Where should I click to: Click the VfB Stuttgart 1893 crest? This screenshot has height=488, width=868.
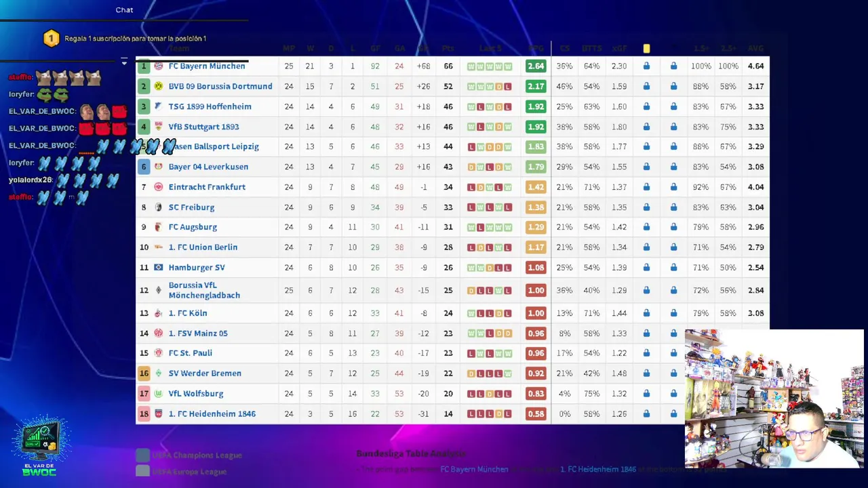[x=158, y=127]
